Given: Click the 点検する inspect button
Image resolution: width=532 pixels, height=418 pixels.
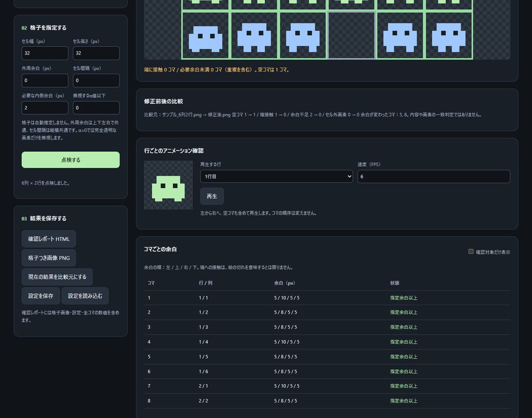Looking at the screenshot, I should coord(71,160).
